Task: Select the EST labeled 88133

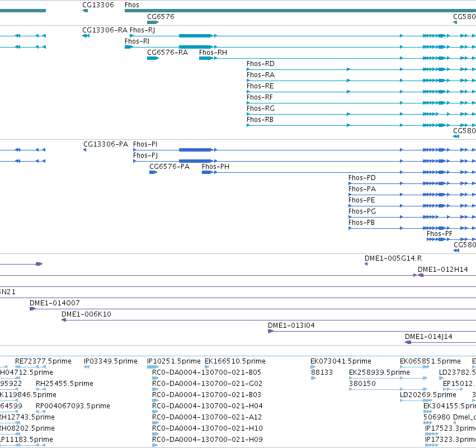Action: tap(322, 372)
